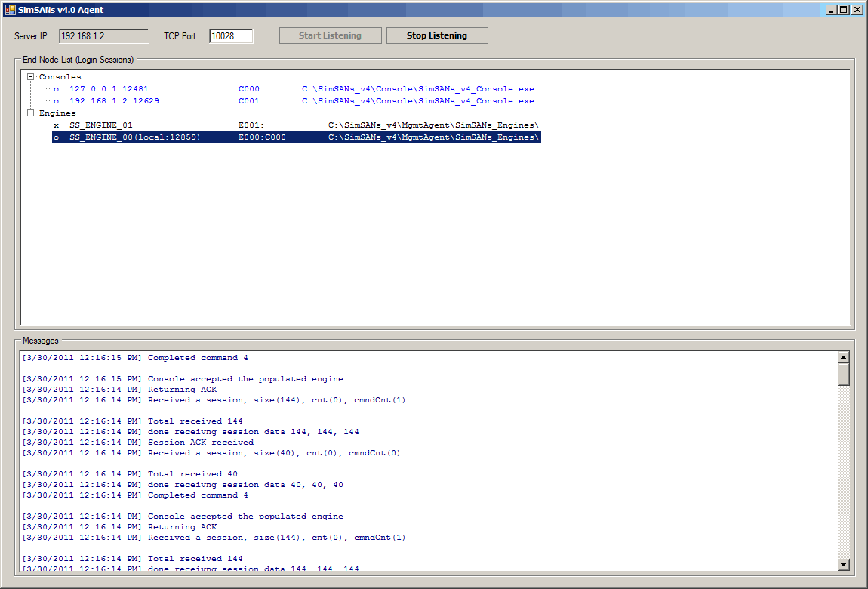
Task: Collapse the Engines tree node
Action: coord(31,113)
